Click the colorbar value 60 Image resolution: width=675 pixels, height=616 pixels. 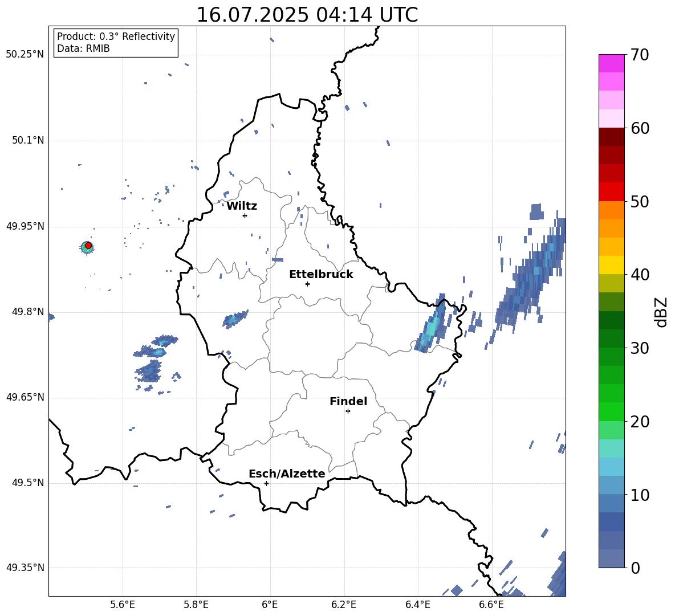(640, 128)
